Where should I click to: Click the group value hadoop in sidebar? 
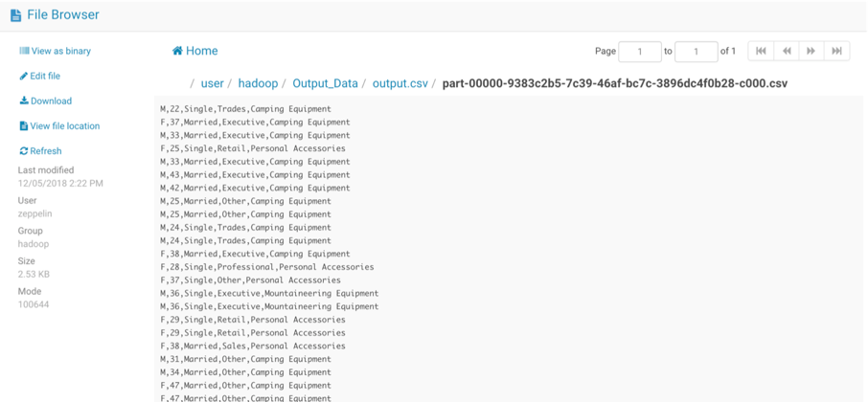pos(34,244)
